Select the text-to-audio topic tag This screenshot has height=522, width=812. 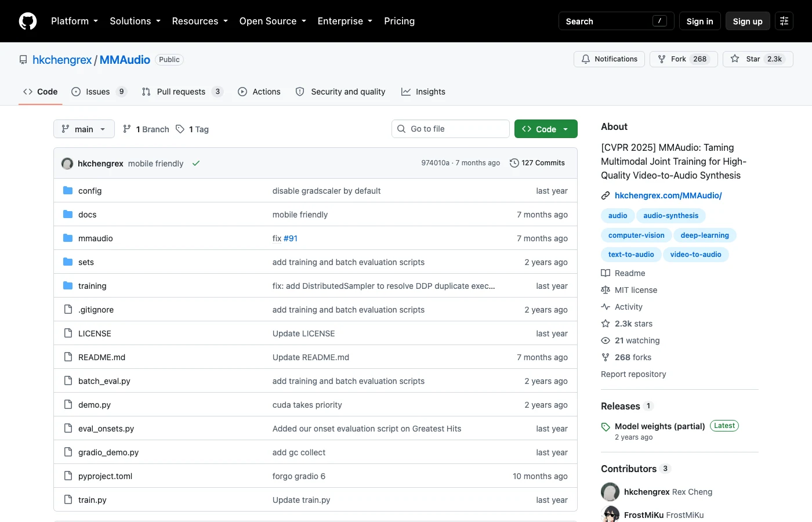click(x=631, y=255)
